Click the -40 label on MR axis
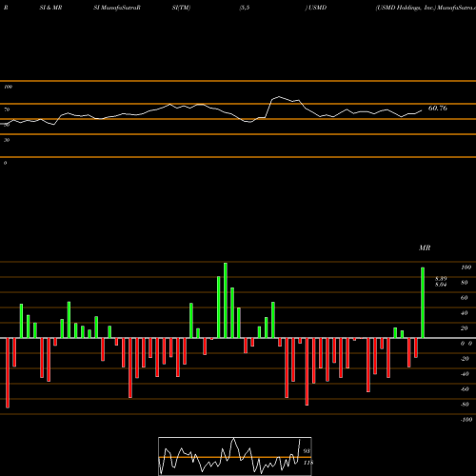Screen dimensions: 476x476 465,374
